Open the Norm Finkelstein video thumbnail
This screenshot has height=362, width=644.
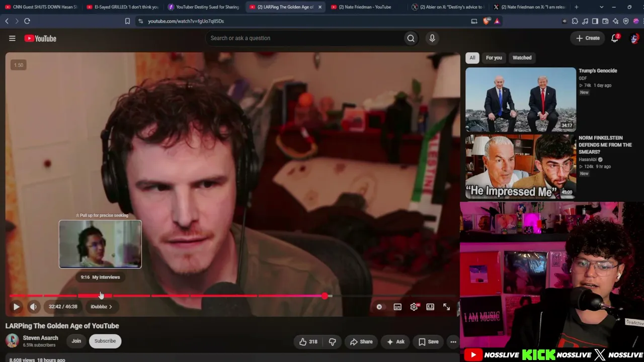point(521,166)
